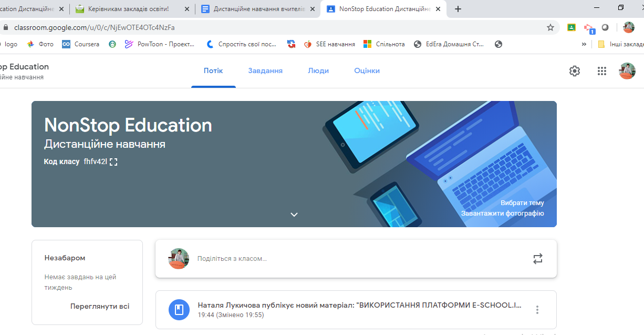Click the gray round extension icon
The height and width of the screenshot is (335, 644).
click(x=605, y=27)
